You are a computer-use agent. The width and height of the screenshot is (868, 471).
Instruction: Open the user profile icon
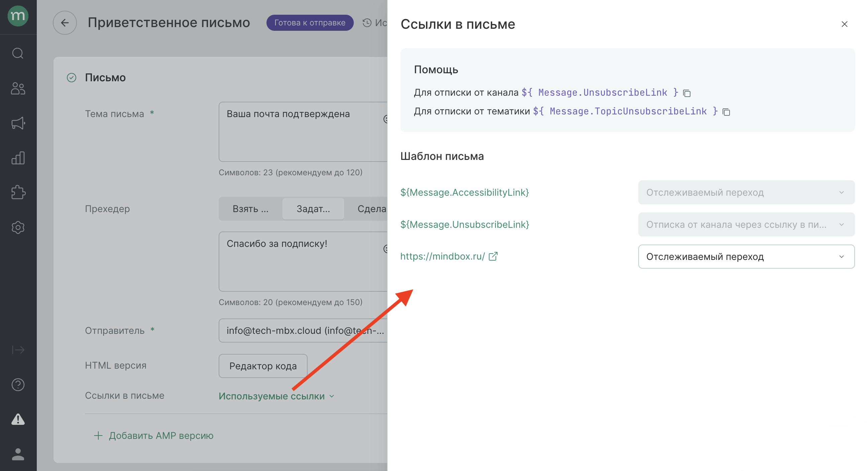click(x=18, y=454)
